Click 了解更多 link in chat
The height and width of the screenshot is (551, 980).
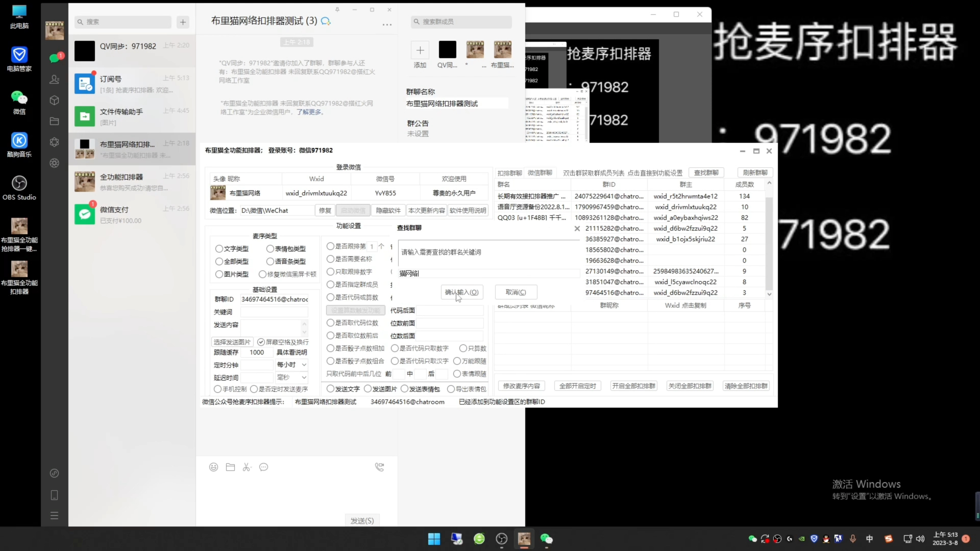[x=310, y=112]
